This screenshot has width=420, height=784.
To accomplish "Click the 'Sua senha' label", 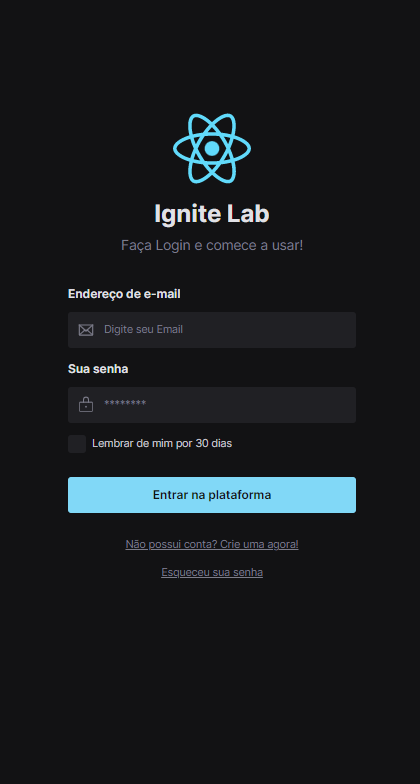I will click(98, 369).
